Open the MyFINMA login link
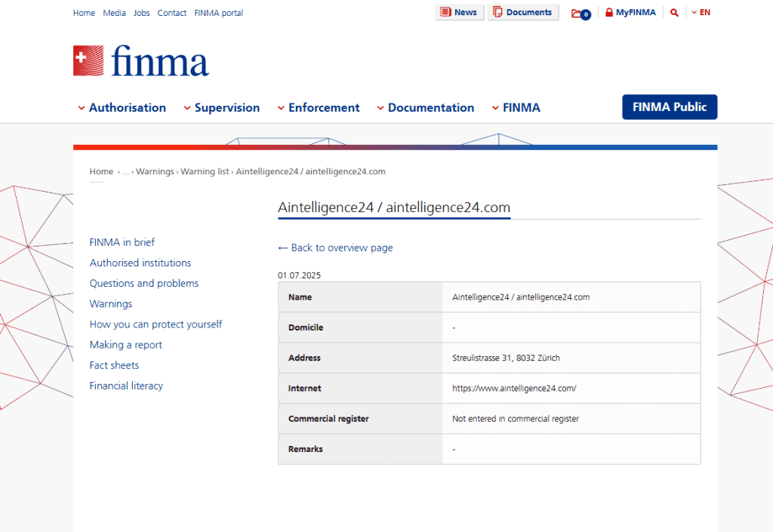This screenshot has width=773, height=532. (636, 12)
